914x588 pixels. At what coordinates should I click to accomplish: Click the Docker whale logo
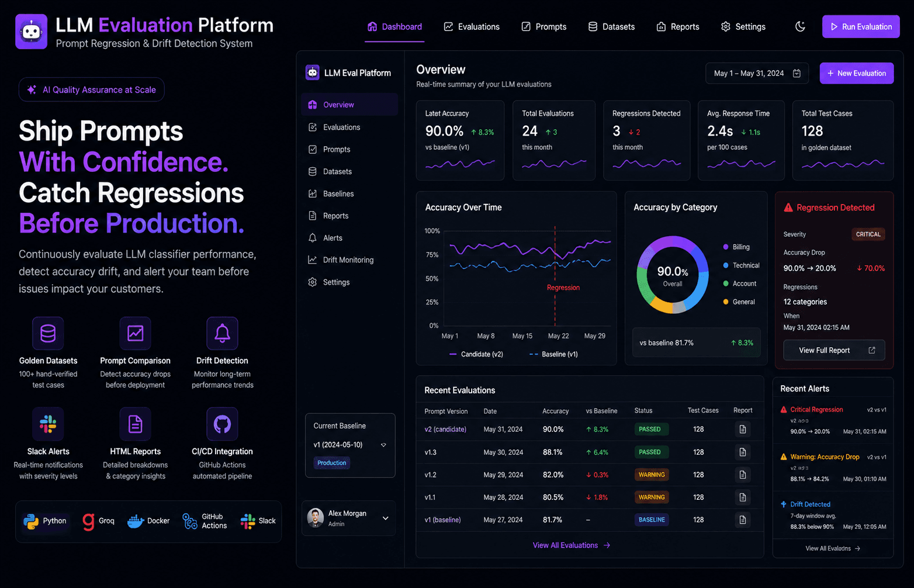coord(136,521)
